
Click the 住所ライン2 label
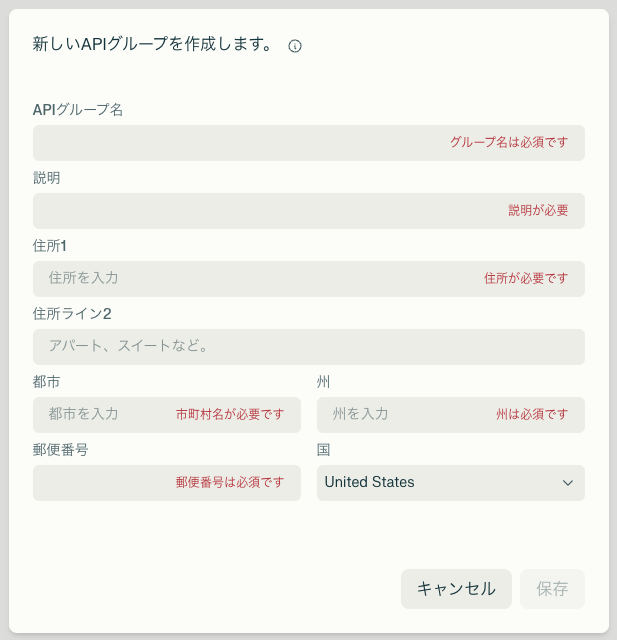tap(72, 314)
